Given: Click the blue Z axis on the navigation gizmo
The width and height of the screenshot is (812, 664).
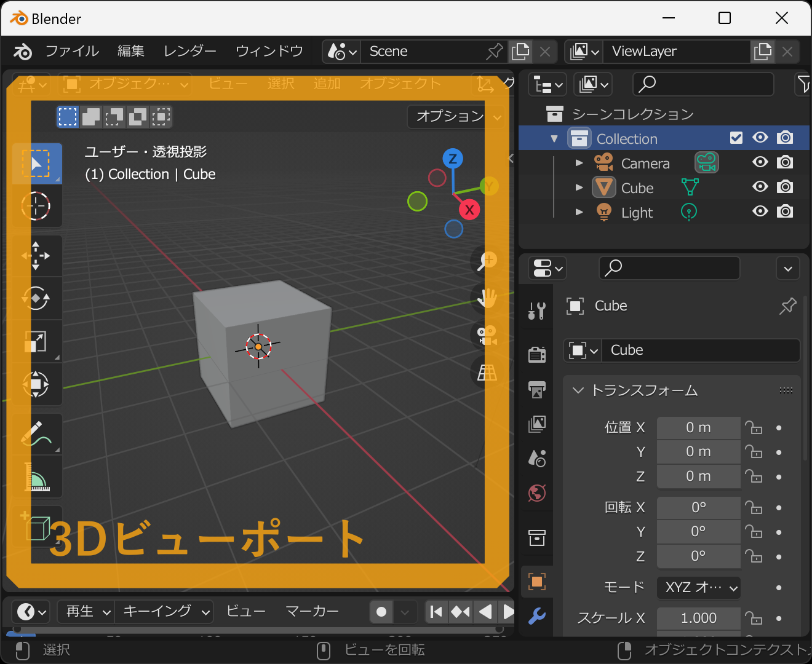Looking at the screenshot, I should tap(453, 159).
